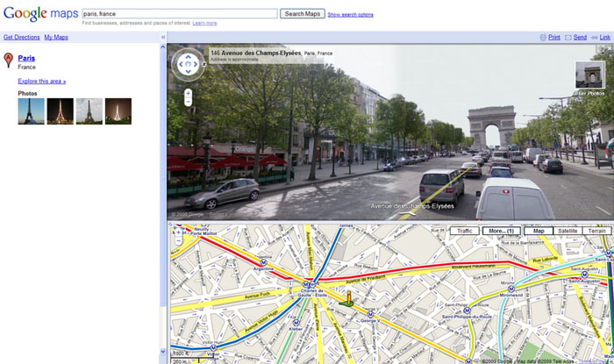This screenshot has width=614, height=364.
Task: Click the Google Maps logo
Action: pos(40,13)
